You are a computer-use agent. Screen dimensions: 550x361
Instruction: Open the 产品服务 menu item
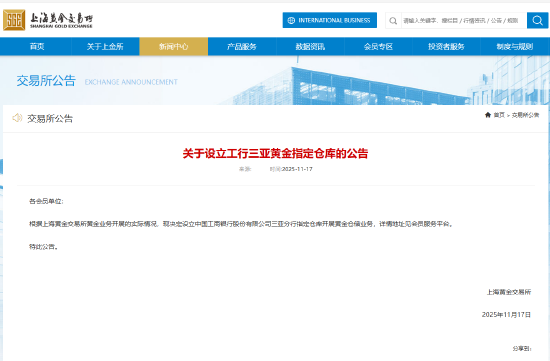pos(242,47)
